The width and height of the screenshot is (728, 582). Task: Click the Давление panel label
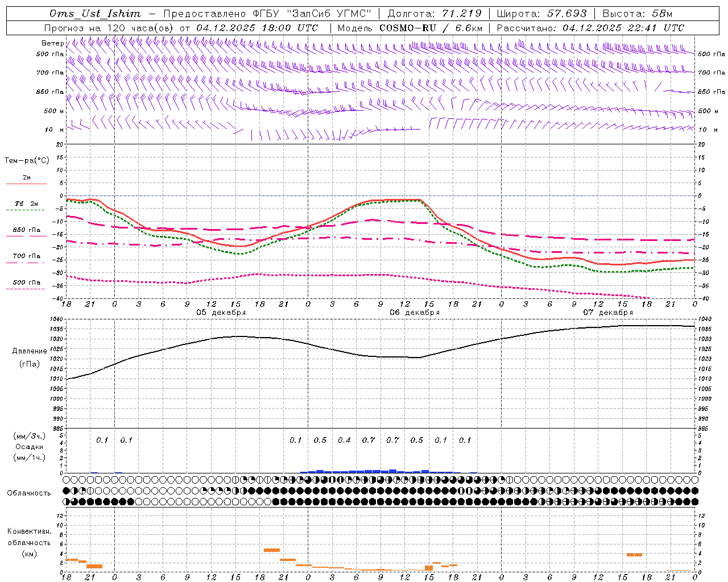30,351
